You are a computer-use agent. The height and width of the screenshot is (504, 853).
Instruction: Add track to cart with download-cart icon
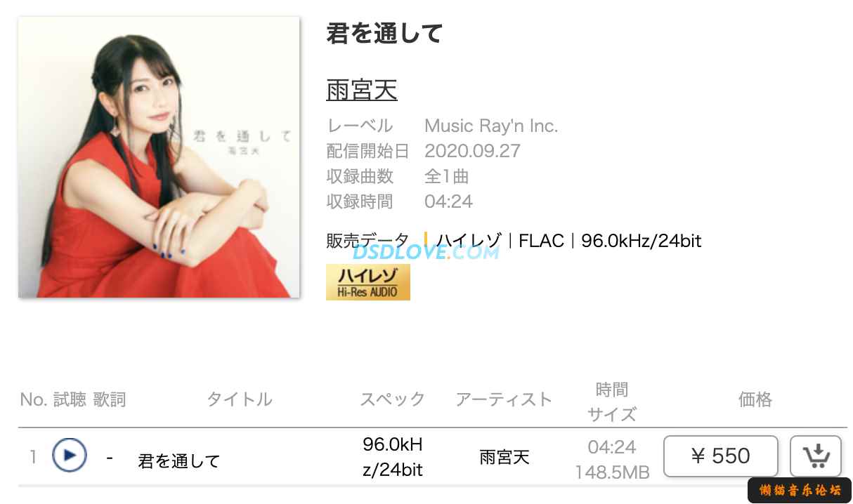(x=815, y=456)
